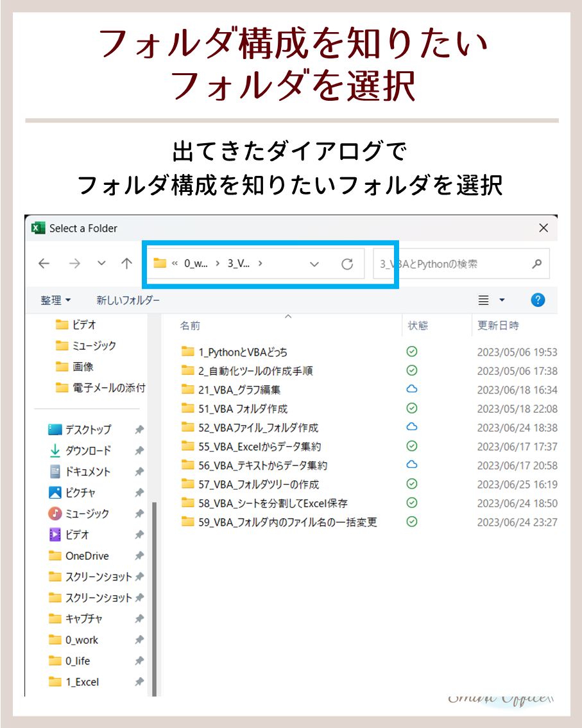Click the pin icon beside 0_work
Screen dimensions: 582x728
pos(139,640)
